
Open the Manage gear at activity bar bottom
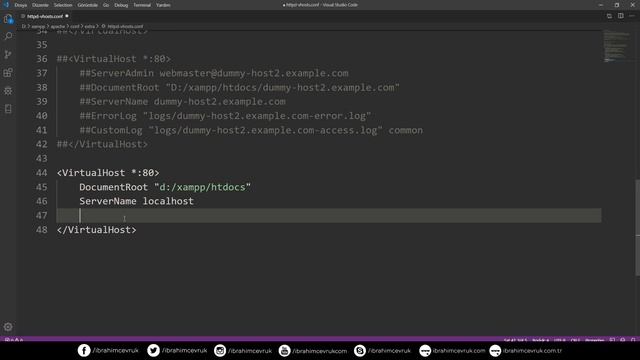tap(8, 327)
